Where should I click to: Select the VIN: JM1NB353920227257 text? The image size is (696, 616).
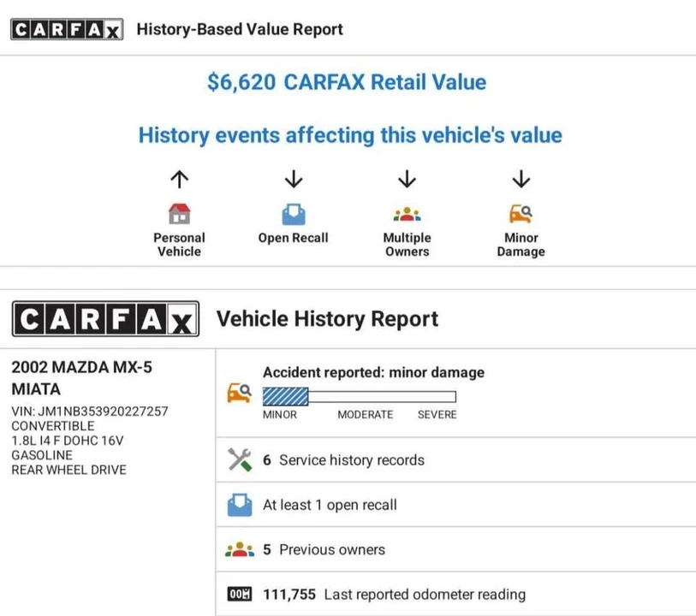point(90,412)
